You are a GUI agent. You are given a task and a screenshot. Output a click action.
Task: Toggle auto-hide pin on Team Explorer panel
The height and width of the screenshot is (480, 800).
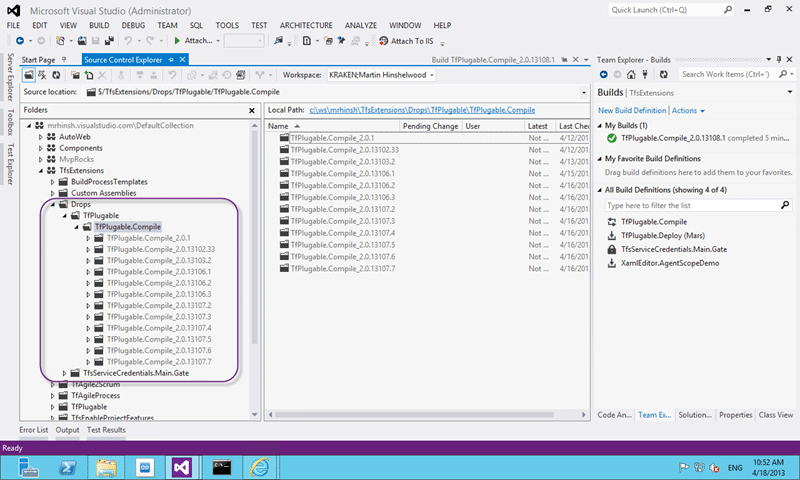779,60
